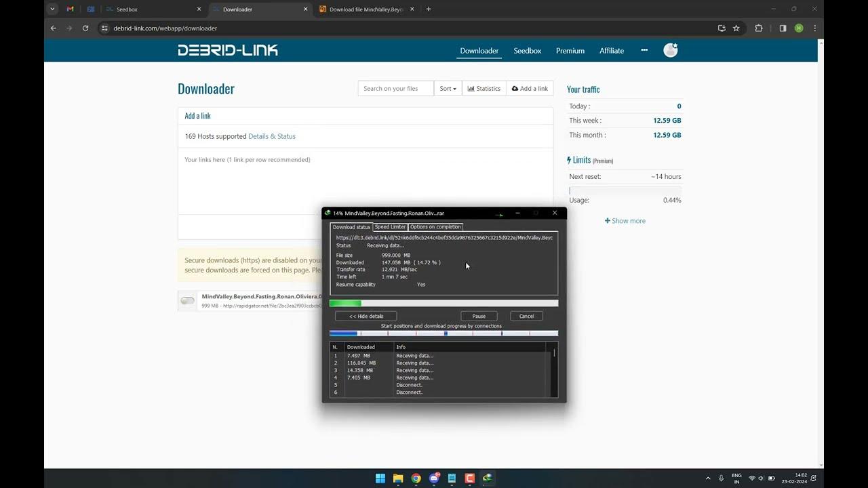
Task: Click the install app icon in address bar
Action: pos(722,28)
